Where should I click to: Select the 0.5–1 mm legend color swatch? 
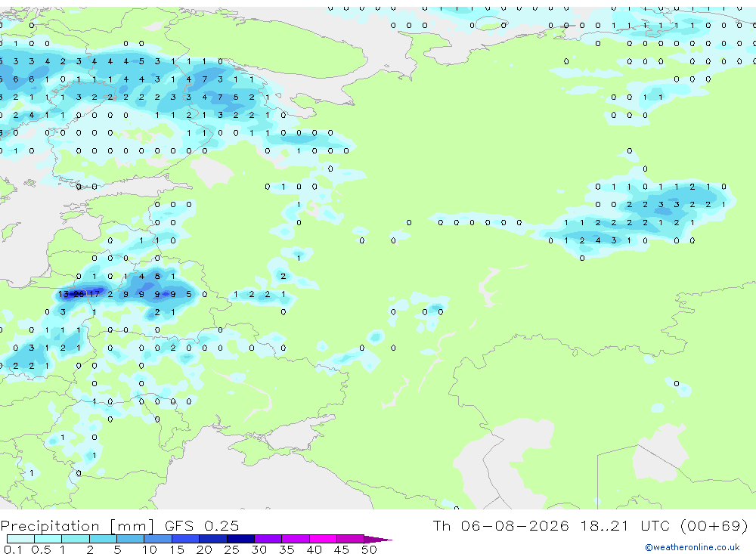(48, 539)
